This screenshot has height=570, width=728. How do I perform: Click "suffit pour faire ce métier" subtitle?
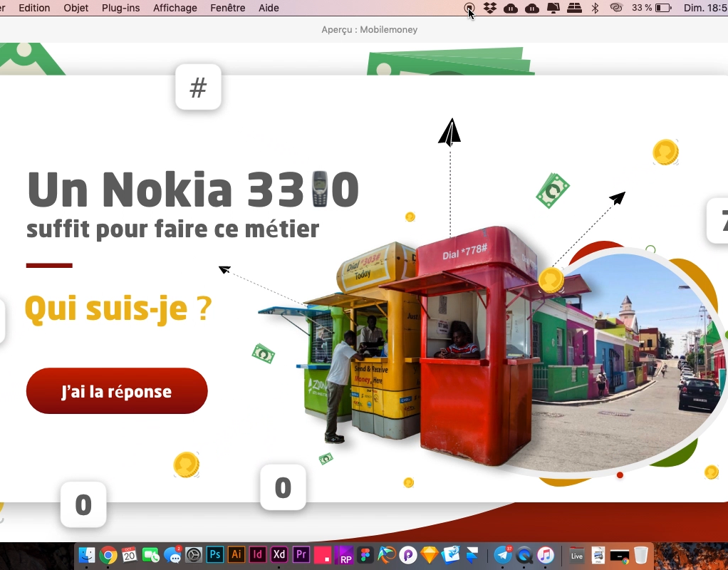pos(172,229)
